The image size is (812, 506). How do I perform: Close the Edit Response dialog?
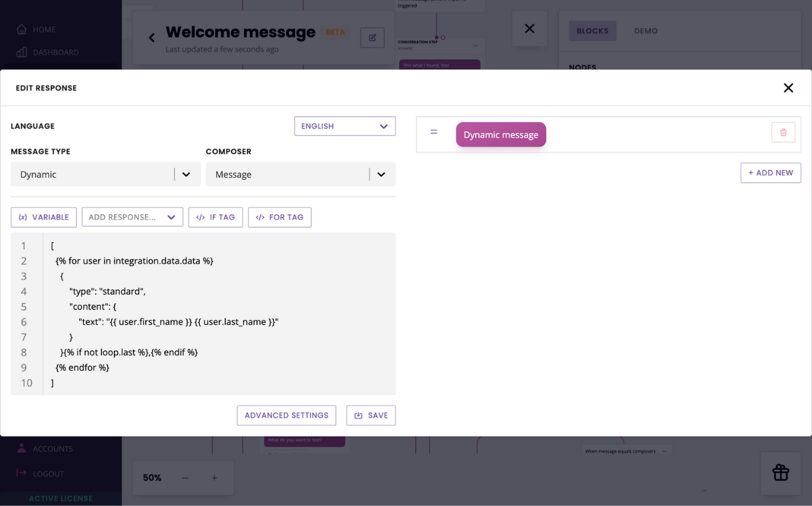[x=788, y=88]
